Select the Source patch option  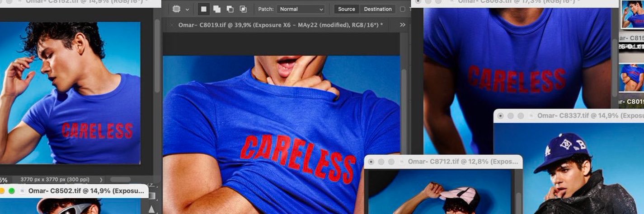[x=347, y=9]
